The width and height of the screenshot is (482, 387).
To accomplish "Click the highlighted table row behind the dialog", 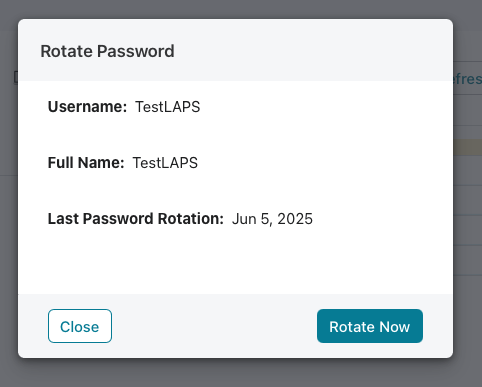I will pyautogui.click(x=468, y=147).
